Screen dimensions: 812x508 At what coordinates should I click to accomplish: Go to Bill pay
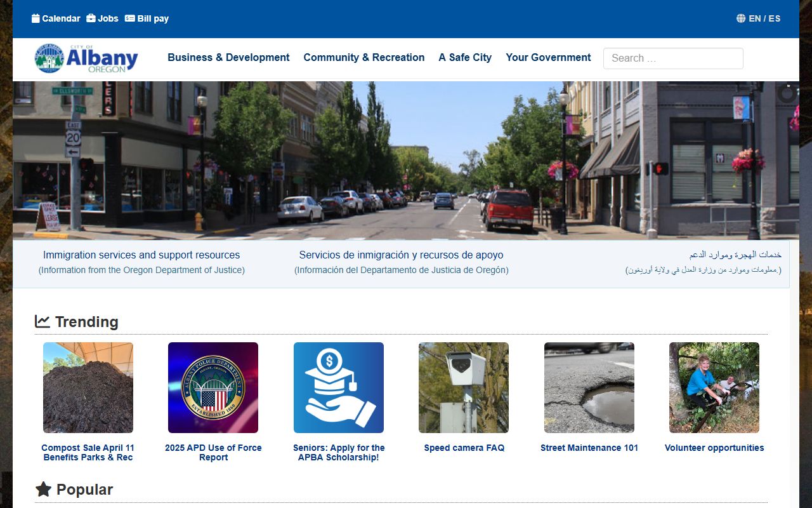coord(153,18)
